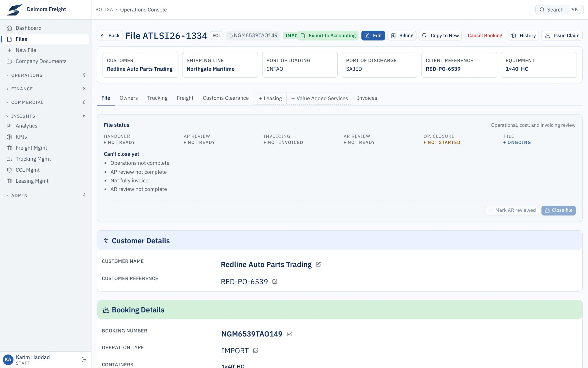
Task: Open file History
Action: point(523,35)
